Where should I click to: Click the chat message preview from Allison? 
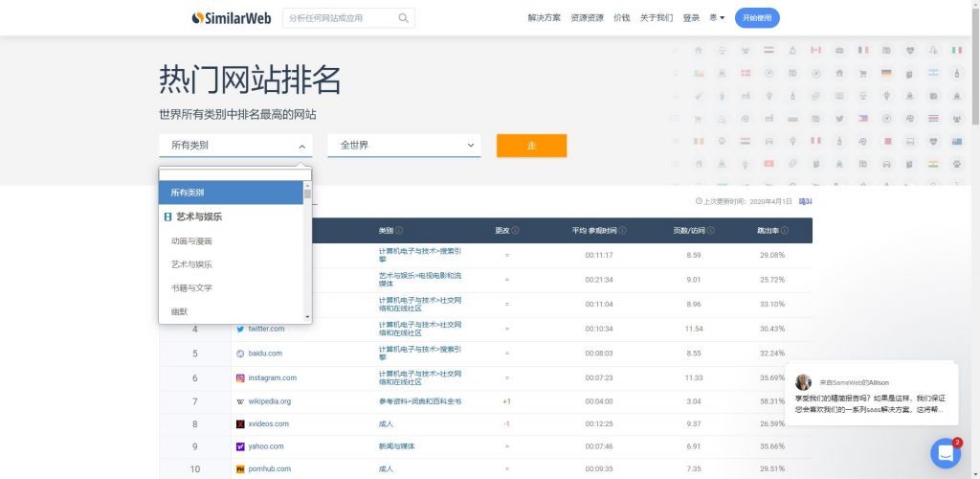point(869,403)
